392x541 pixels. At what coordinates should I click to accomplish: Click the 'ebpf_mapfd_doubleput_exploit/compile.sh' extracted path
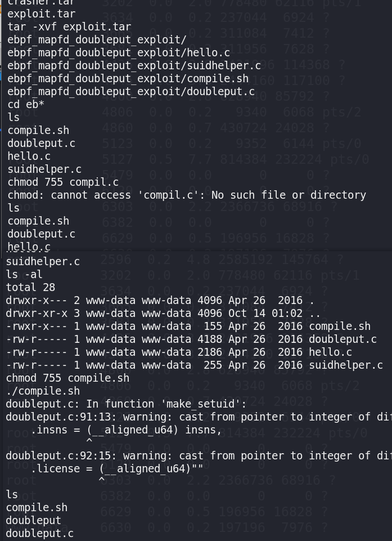point(128,78)
